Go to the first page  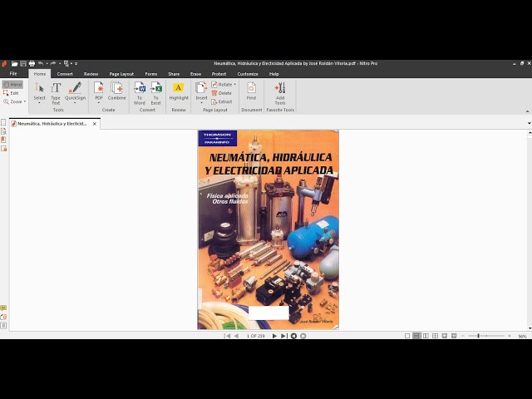227,336
